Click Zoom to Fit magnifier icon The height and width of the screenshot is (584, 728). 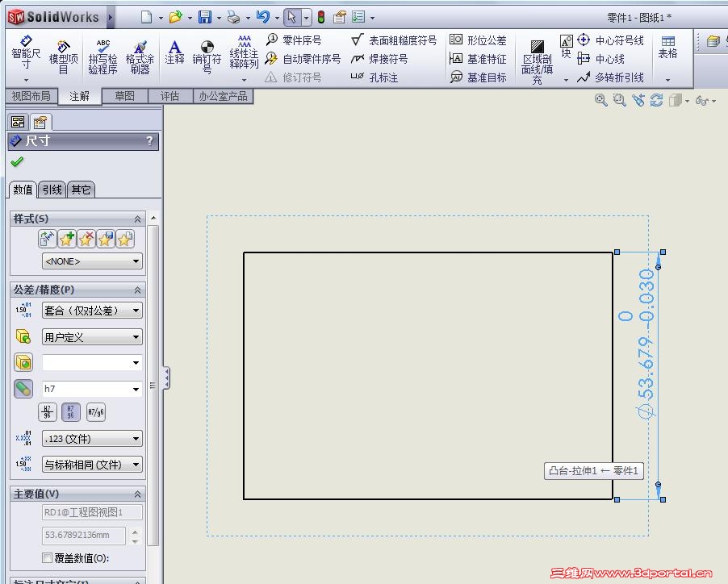(x=600, y=100)
